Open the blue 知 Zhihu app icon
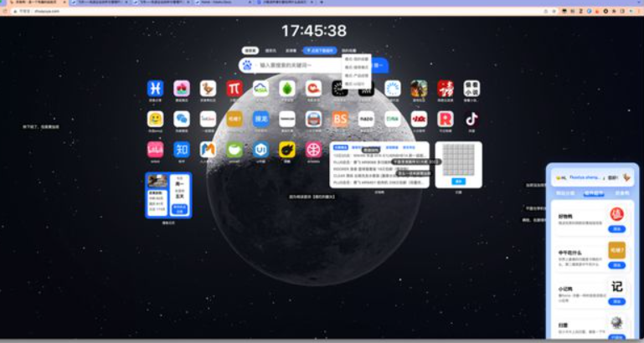 [x=182, y=150]
